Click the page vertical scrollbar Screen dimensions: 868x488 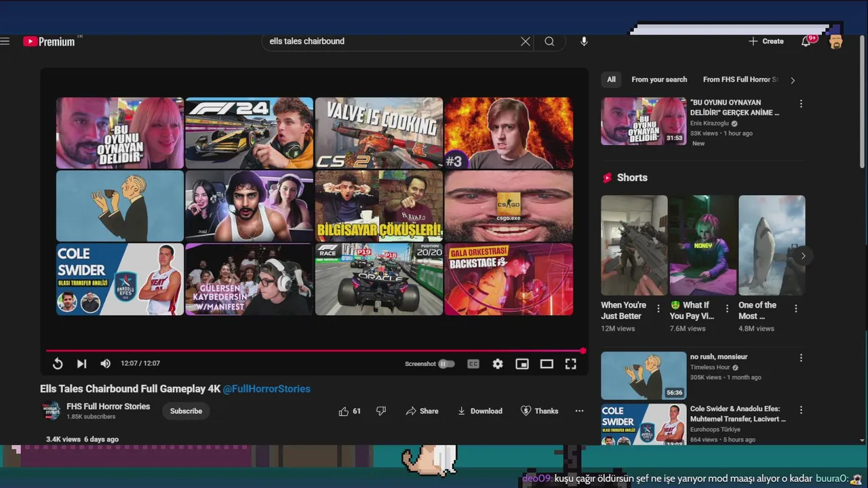(x=863, y=102)
